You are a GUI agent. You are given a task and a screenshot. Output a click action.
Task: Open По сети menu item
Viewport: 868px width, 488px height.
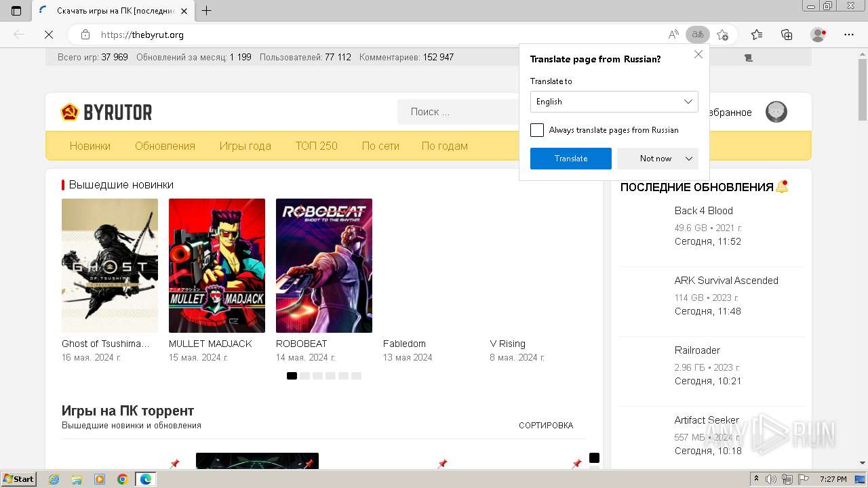click(x=380, y=146)
